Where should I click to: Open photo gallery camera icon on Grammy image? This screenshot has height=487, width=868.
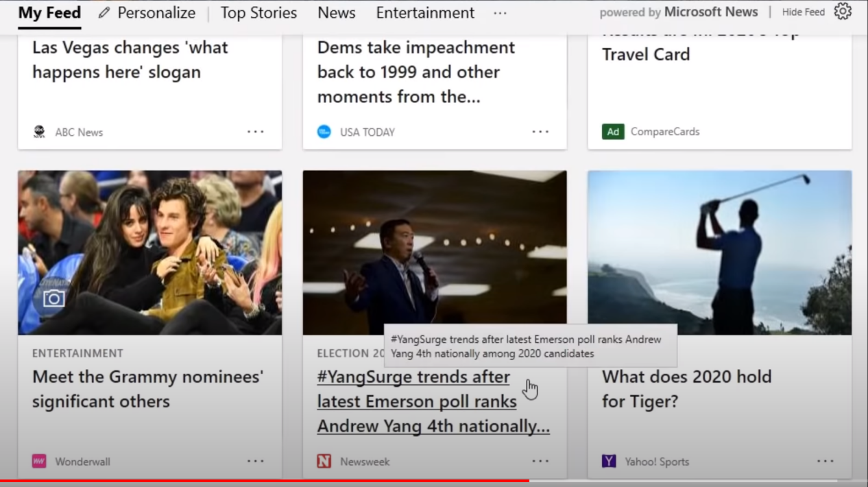(x=53, y=298)
